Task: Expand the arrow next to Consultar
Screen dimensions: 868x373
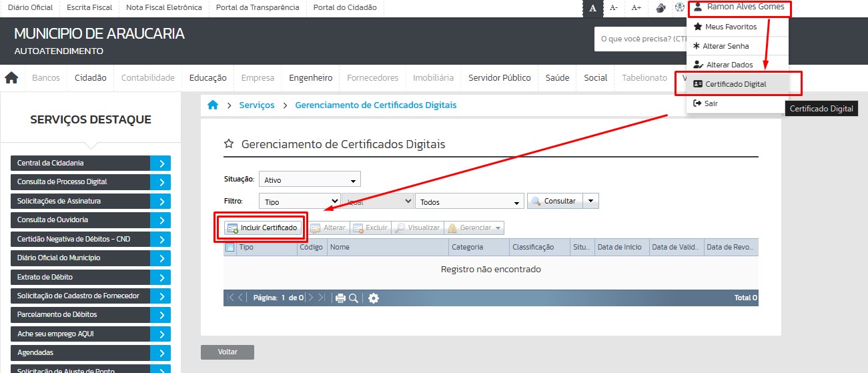Action: [x=590, y=201]
